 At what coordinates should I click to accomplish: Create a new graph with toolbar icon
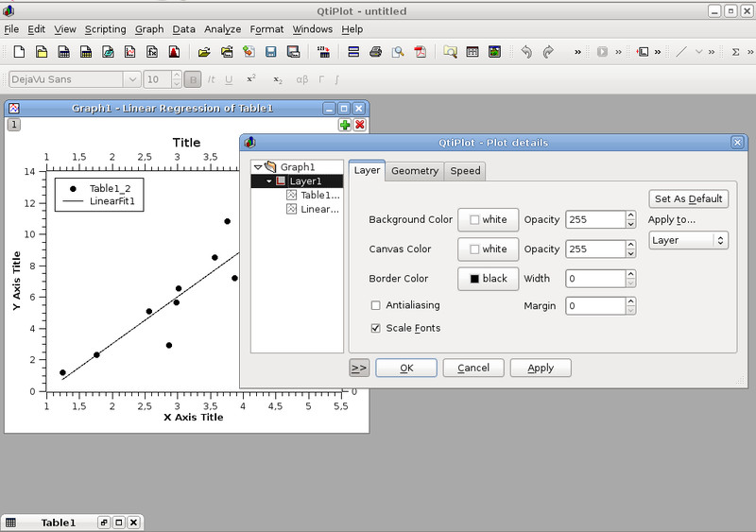(x=130, y=52)
